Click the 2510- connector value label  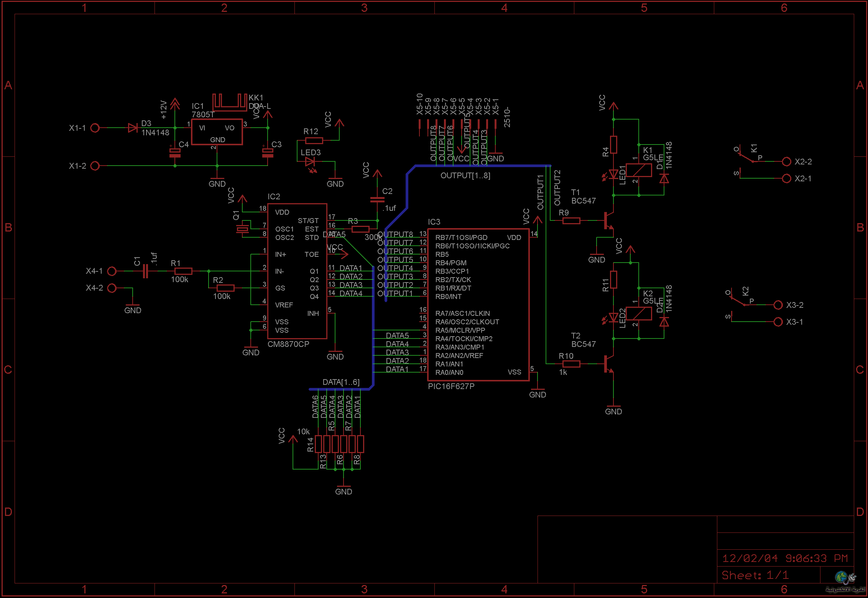(507, 117)
